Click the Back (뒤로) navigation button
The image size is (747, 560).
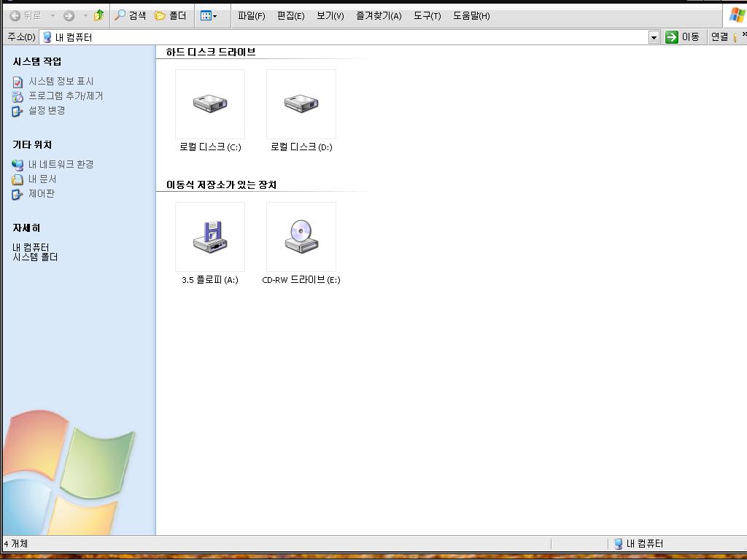pos(26,15)
